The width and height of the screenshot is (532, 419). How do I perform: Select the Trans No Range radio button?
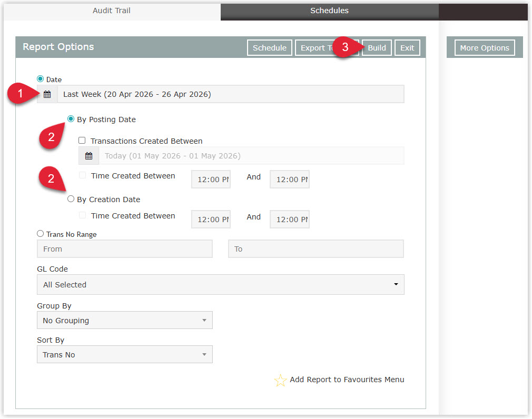41,234
